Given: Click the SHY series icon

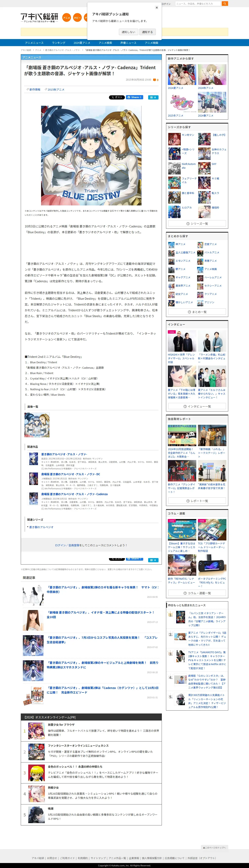Looking at the screenshot, I should [x=204, y=168].
